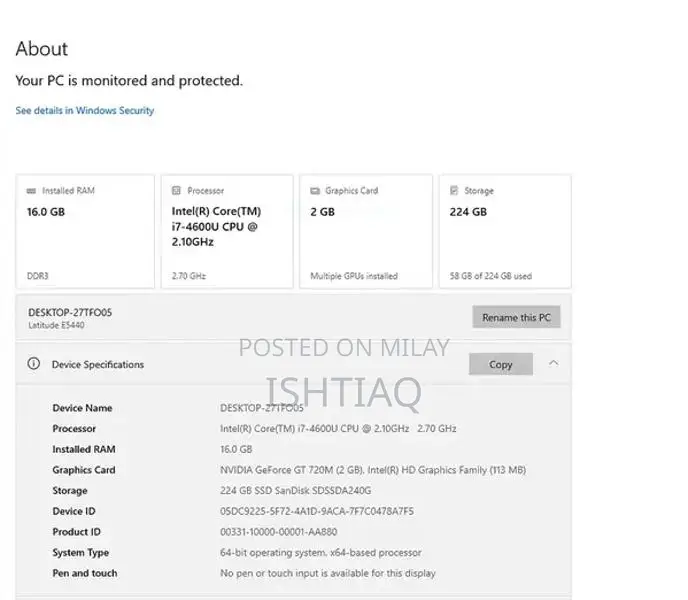
Task: Select the 2 GB graphics card value
Action: coord(322,212)
